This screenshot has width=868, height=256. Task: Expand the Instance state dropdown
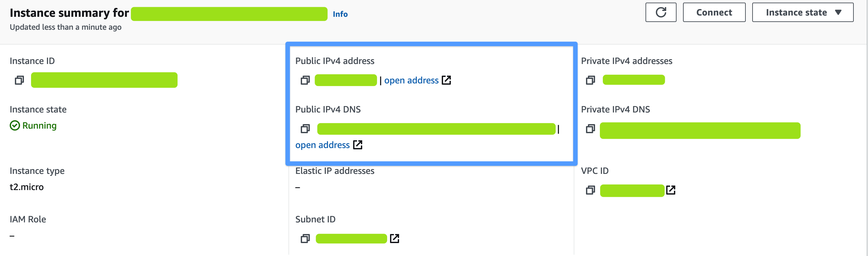pyautogui.click(x=802, y=13)
